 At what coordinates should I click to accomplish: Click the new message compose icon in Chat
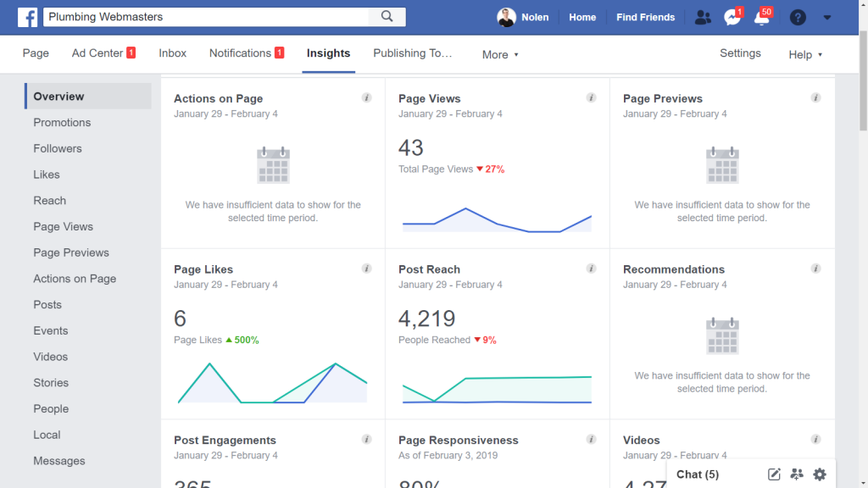(774, 474)
